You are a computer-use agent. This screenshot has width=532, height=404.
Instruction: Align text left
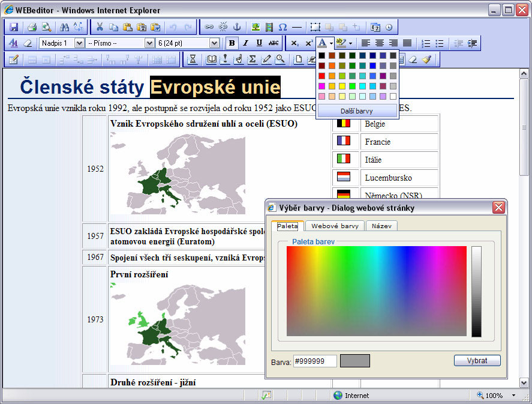365,43
